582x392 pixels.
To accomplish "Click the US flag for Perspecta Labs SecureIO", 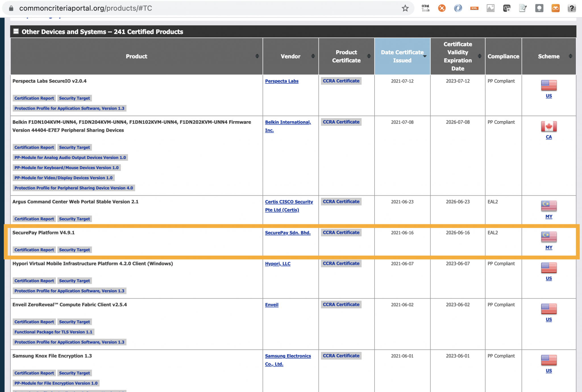I will pyautogui.click(x=548, y=85).
